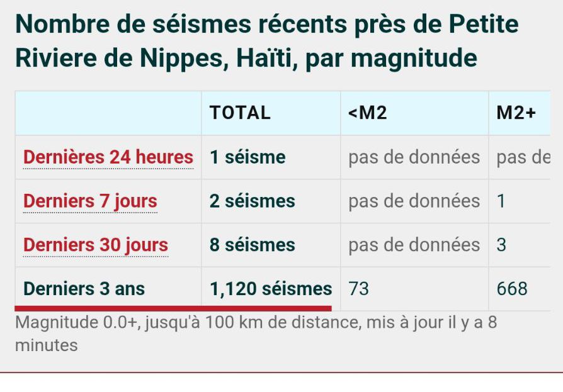This screenshot has height=392, width=563.
Task: Click the "1 séisme" total cell
Action: [x=247, y=157]
